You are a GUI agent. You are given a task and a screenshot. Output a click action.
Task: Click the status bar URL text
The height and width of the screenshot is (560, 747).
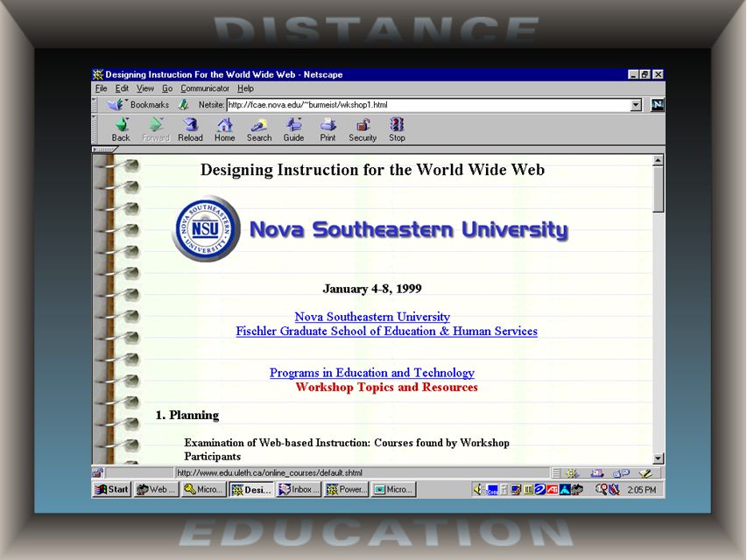[270, 472]
